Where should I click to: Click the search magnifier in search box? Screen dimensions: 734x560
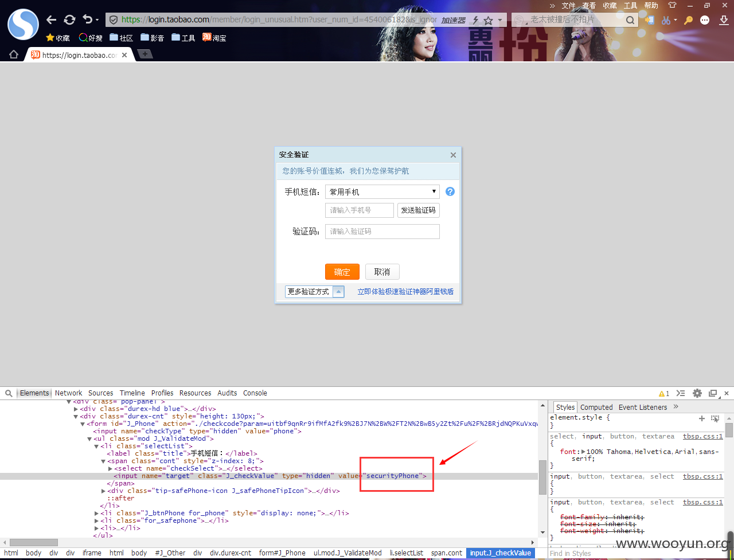[x=630, y=20]
